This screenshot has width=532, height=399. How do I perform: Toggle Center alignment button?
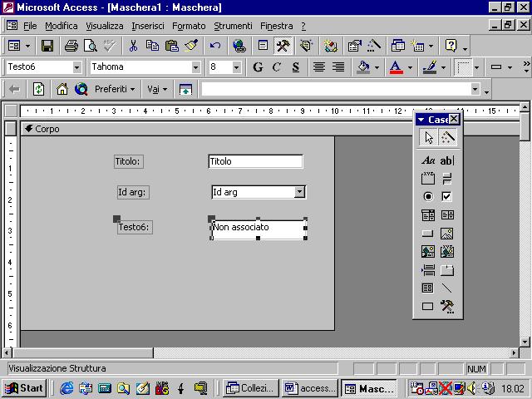[319, 66]
